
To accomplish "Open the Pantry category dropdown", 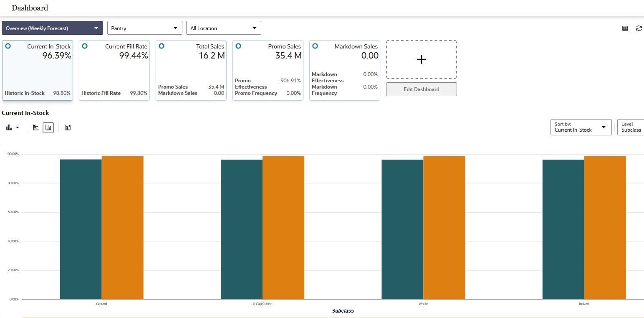I will tap(144, 28).
